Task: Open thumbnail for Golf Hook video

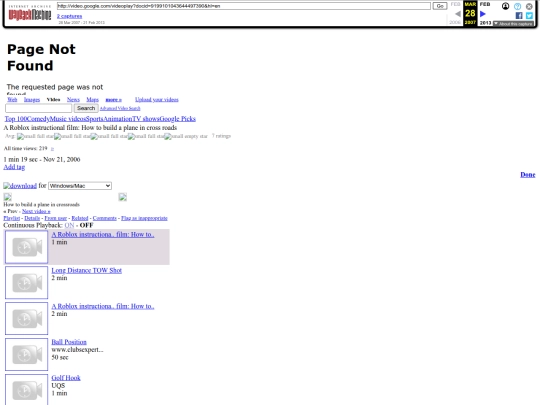Action: coord(27,390)
